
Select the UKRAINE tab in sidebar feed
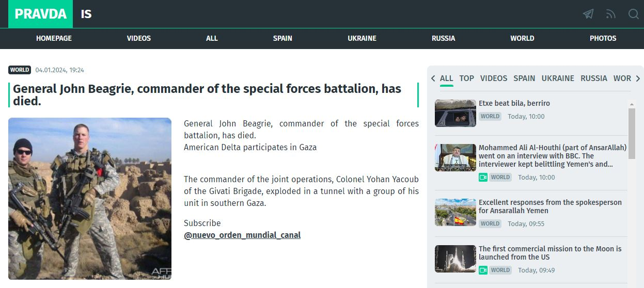pos(558,78)
